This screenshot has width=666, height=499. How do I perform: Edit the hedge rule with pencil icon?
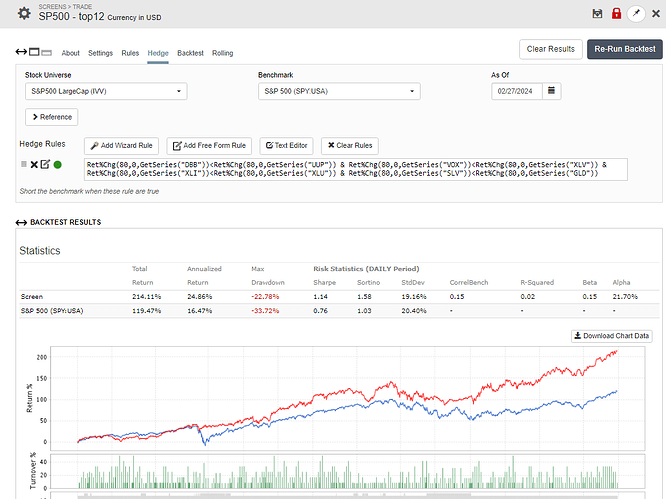click(x=45, y=164)
